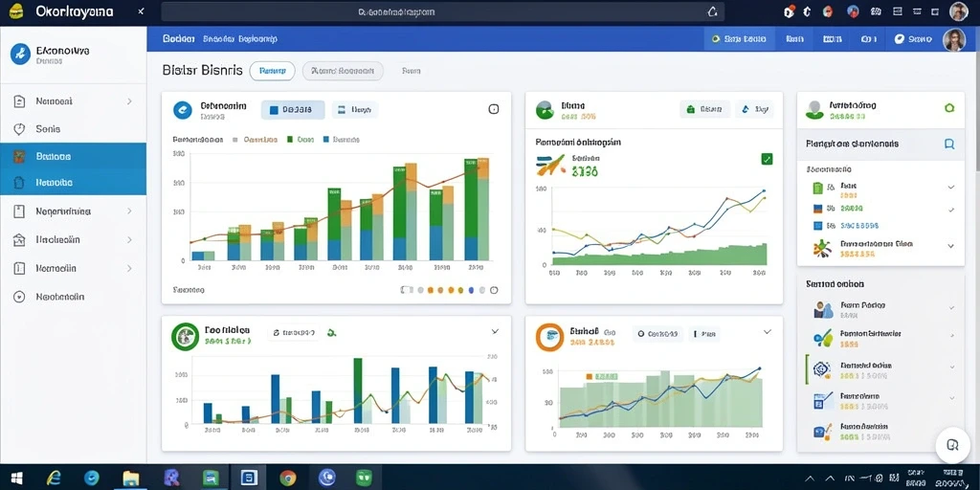This screenshot has height=490, width=980.
Task: Open the round options icon on the stacked bar chart card
Action: tap(493, 109)
